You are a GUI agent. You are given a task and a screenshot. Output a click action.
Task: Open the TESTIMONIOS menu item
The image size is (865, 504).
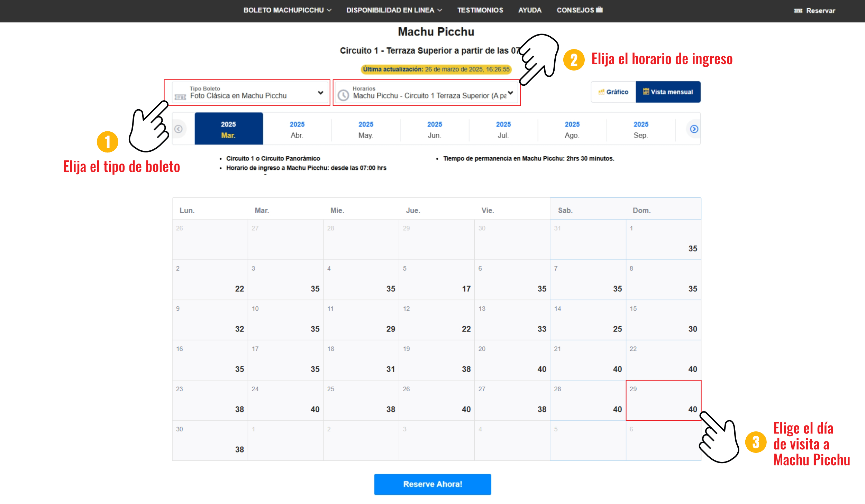(x=480, y=10)
